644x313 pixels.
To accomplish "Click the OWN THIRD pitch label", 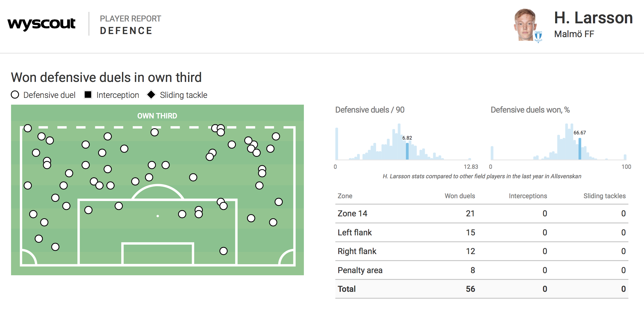I will tap(157, 116).
